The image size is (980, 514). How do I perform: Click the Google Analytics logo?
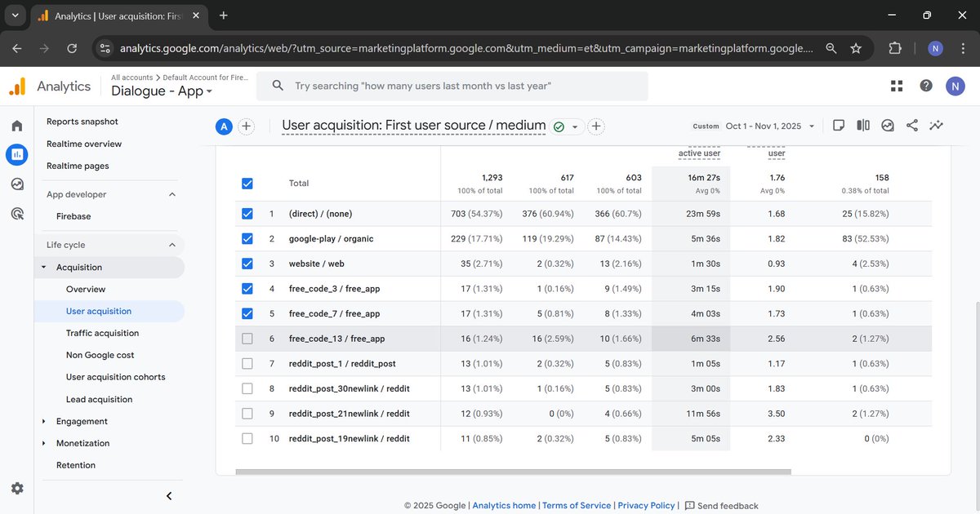click(x=15, y=86)
